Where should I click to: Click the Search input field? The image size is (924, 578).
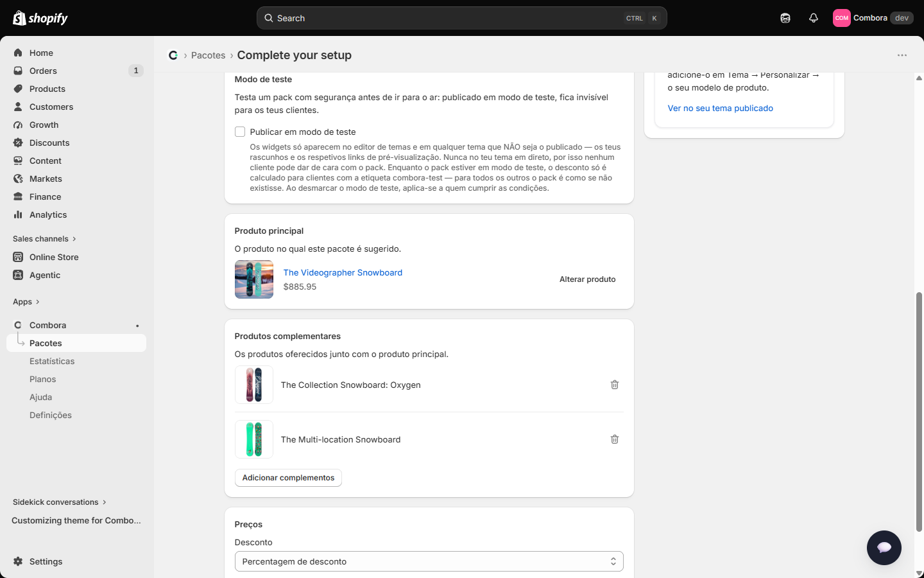462,18
